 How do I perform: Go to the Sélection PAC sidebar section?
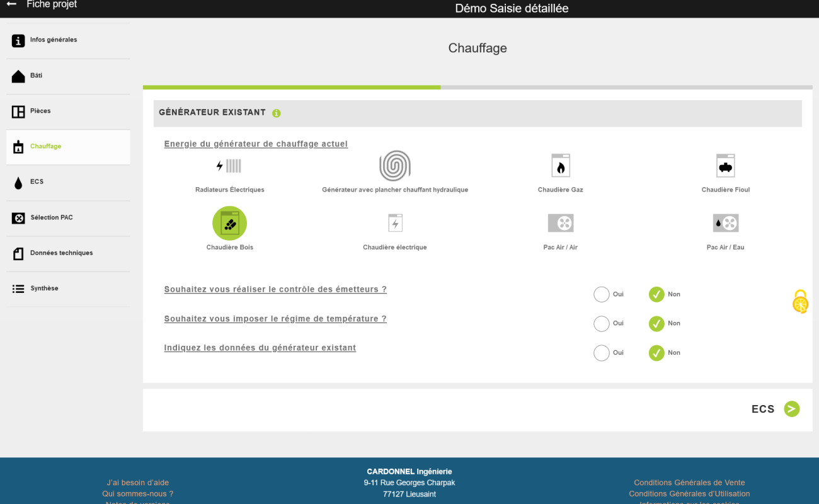tap(68, 218)
